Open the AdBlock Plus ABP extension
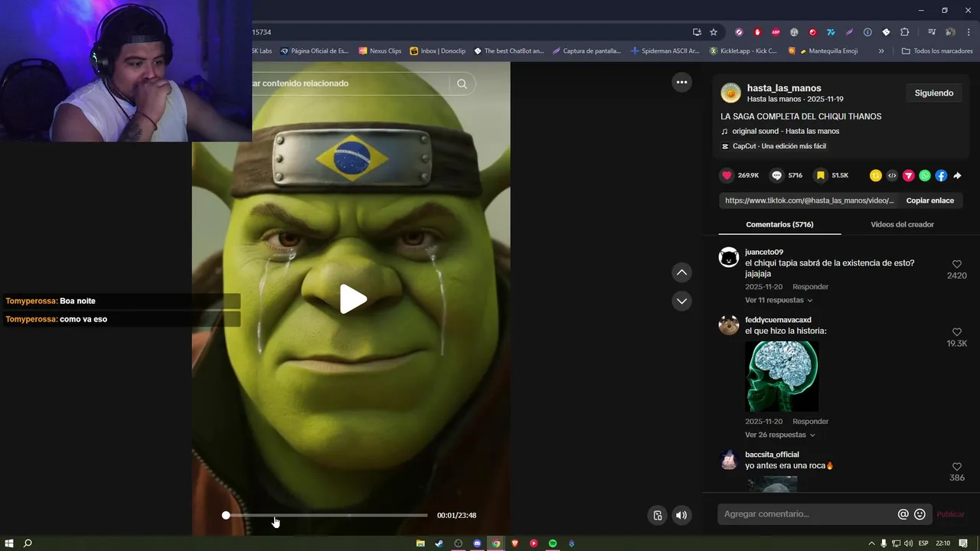The width and height of the screenshot is (980, 551). pyautogui.click(x=776, y=32)
